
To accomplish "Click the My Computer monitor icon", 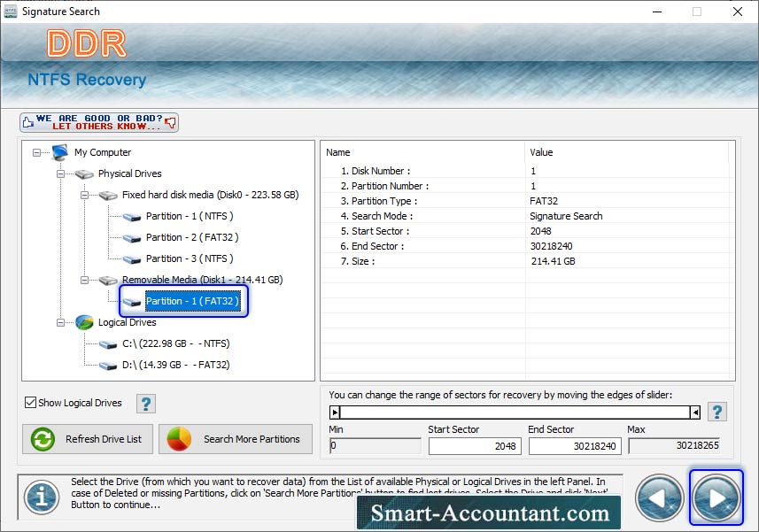I will pos(60,152).
